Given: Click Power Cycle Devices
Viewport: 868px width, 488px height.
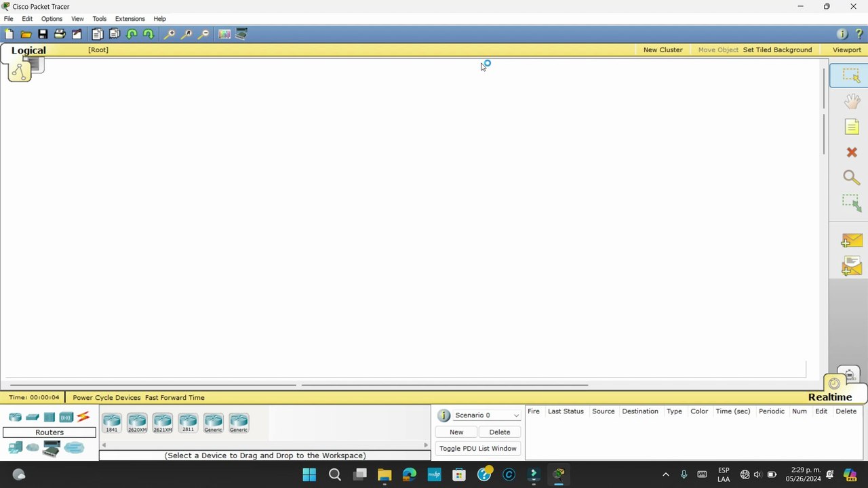Looking at the screenshot, I should tap(106, 398).
